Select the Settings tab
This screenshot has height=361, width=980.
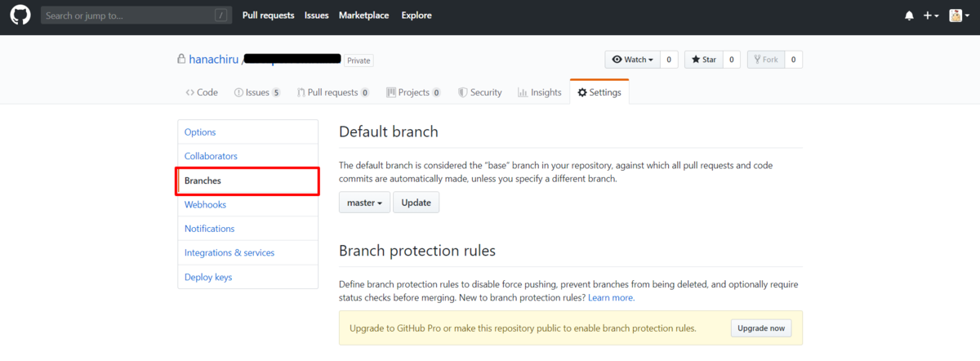tap(599, 92)
